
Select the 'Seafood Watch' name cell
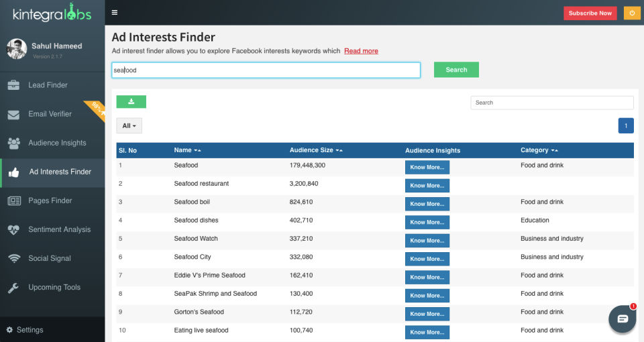pyautogui.click(x=196, y=239)
